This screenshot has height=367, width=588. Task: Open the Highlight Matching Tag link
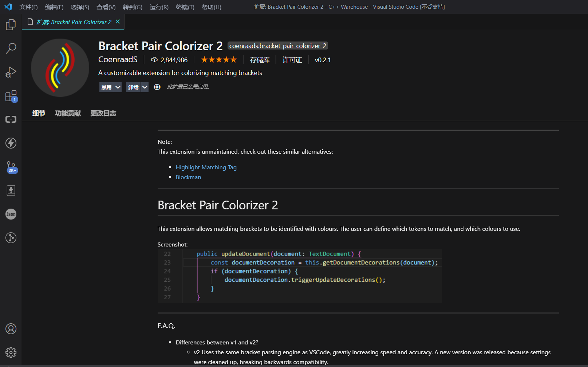[x=206, y=167]
